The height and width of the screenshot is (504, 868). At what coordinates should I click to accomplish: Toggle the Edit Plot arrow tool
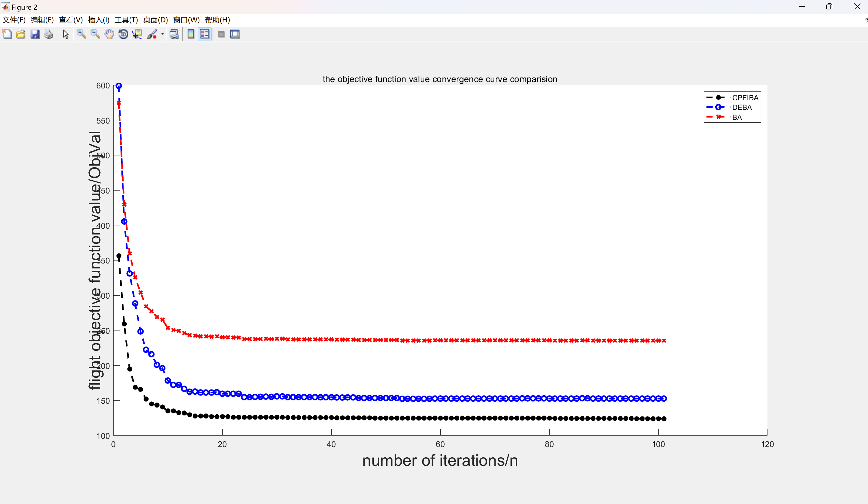tap(65, 34)
